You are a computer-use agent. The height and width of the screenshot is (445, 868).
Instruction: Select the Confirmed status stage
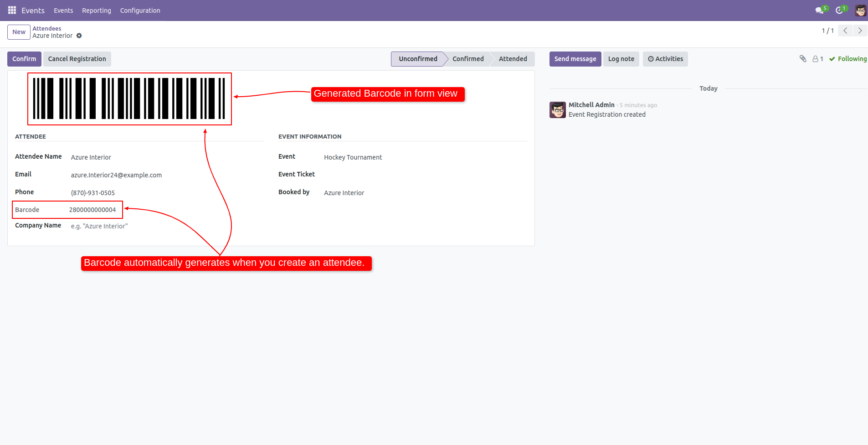tap(468, 59)
